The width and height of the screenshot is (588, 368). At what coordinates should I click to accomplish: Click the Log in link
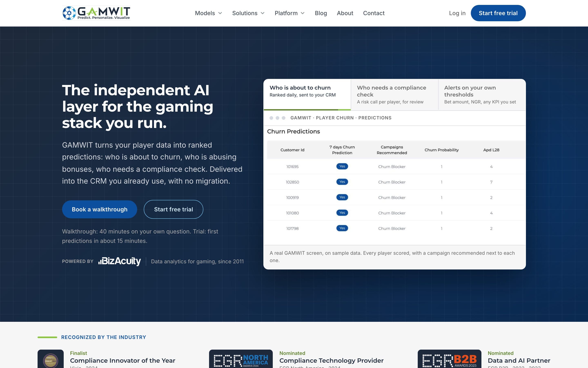click(x=457, y=13)
